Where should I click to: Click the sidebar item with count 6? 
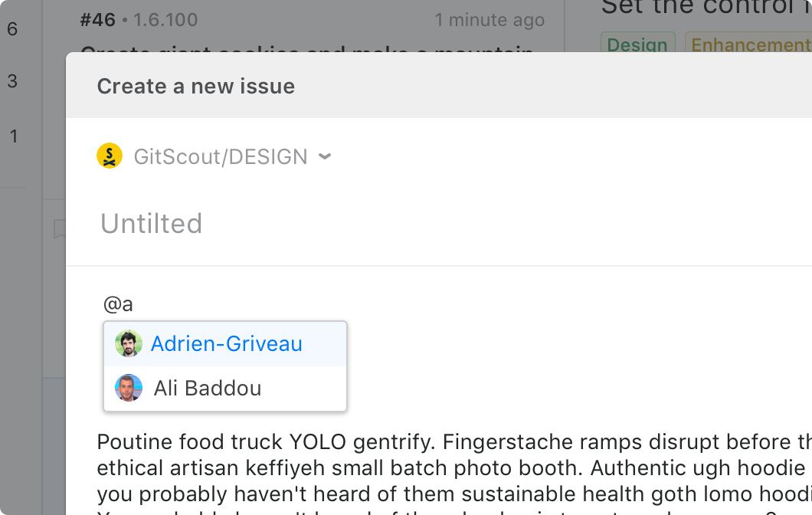tap(12, 29)
